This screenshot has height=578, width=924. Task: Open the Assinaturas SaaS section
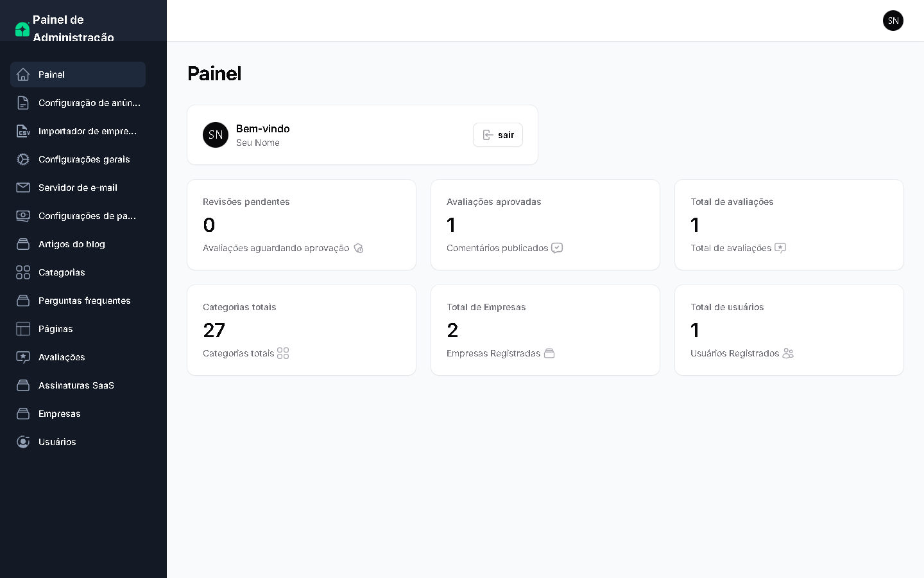[x=76, y=385]
